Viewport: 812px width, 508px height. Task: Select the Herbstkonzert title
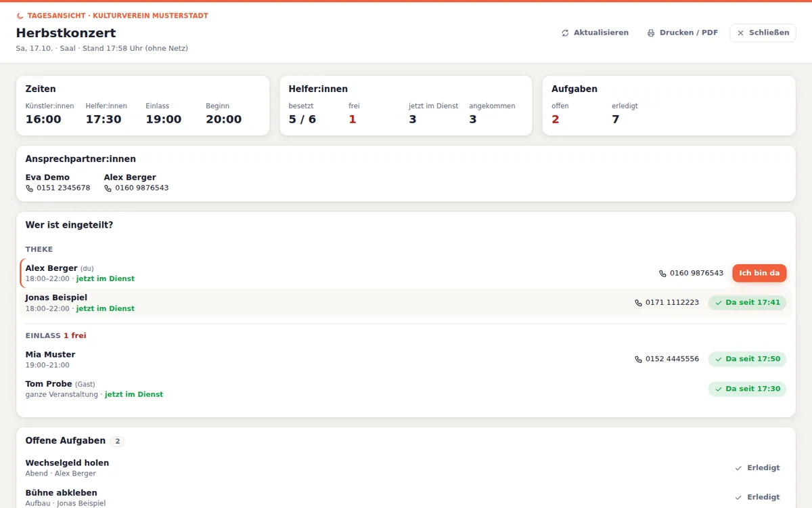point(66,33)
